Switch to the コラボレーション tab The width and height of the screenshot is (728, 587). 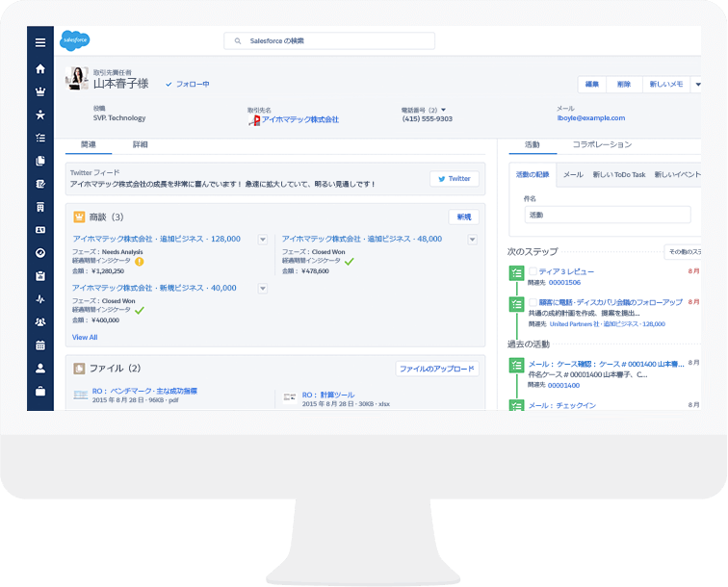click(x=602, y=144)
